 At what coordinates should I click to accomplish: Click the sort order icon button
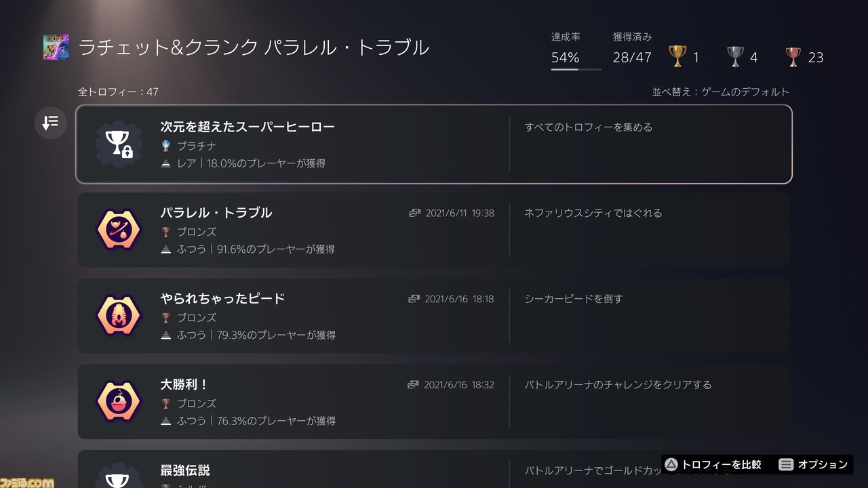[x=50, y=123]
